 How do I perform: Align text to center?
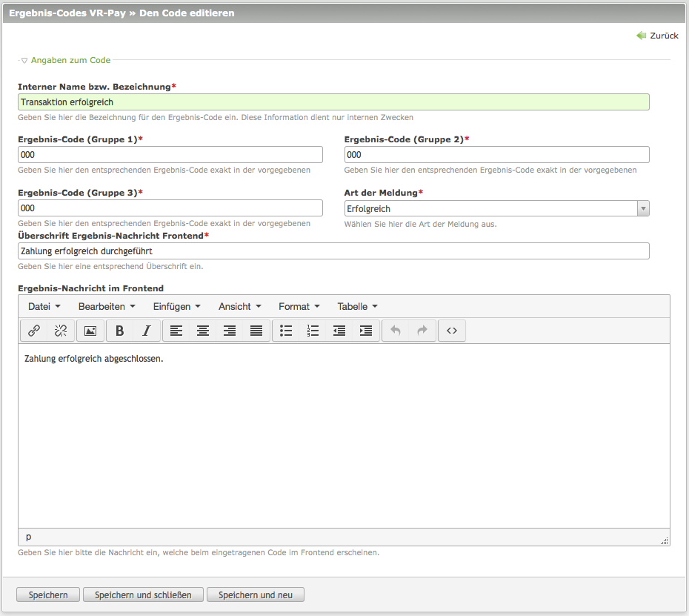pos(203,331)
